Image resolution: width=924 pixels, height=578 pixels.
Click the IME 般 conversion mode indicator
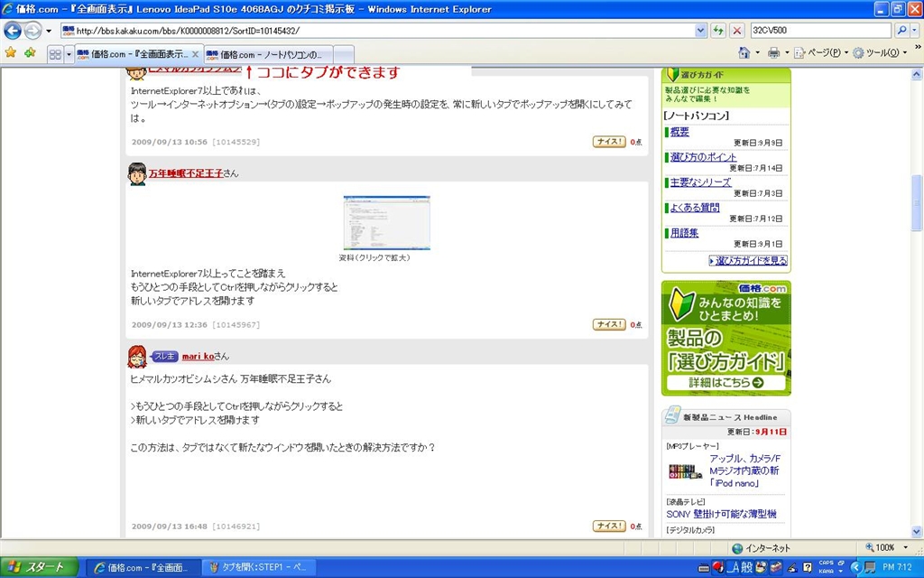(746, 568)
